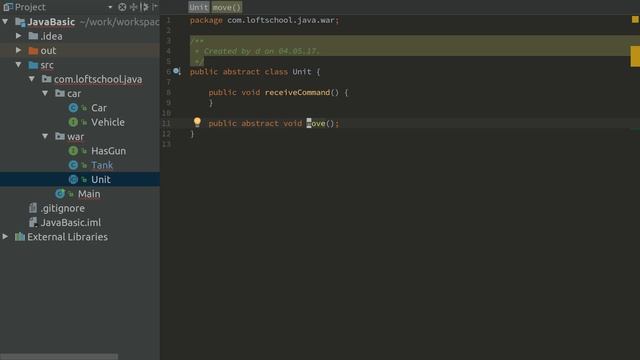Open the Project panel settings icon
The height and width of the screenshot is (360, 640).
point(144,7)
